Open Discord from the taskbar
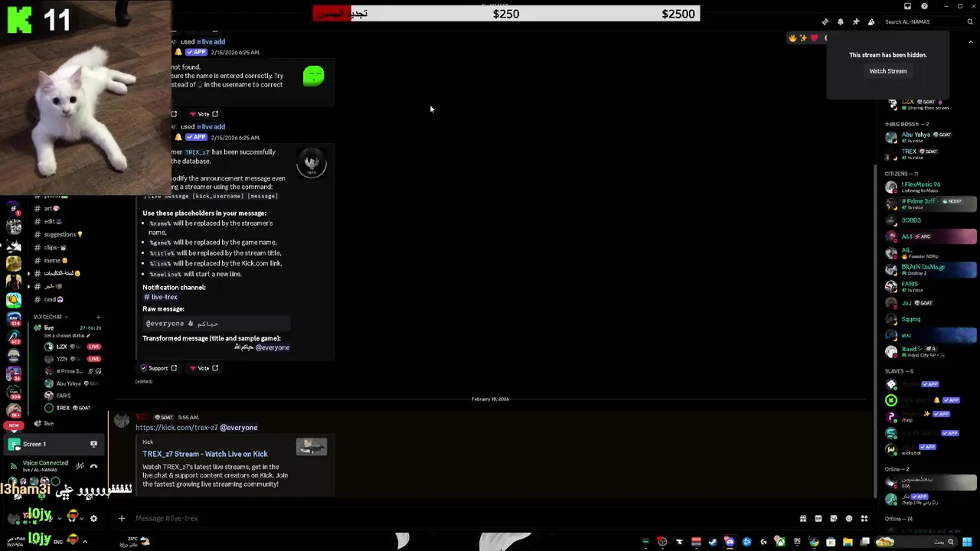The image size is (980, 551). (730, 542)
